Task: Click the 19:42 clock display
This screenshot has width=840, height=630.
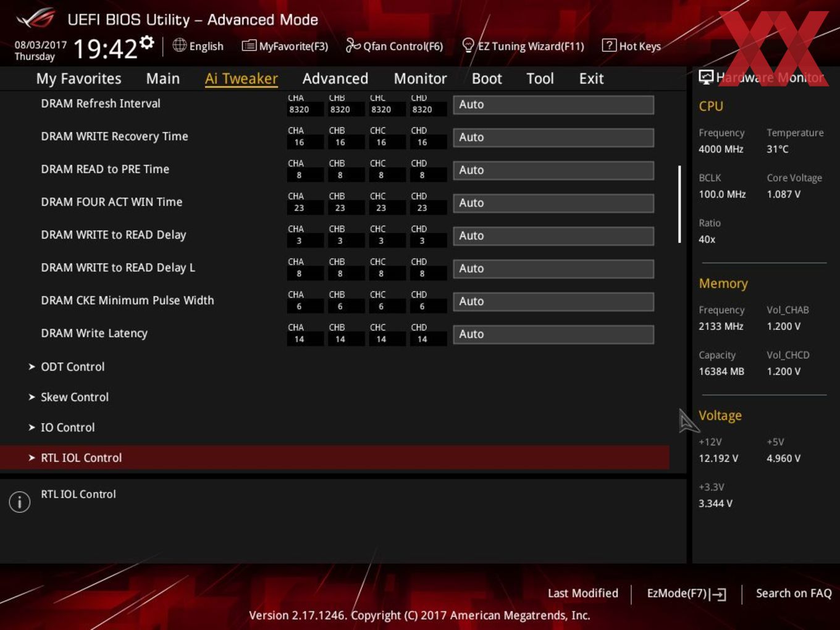Action: coord(105,49)
